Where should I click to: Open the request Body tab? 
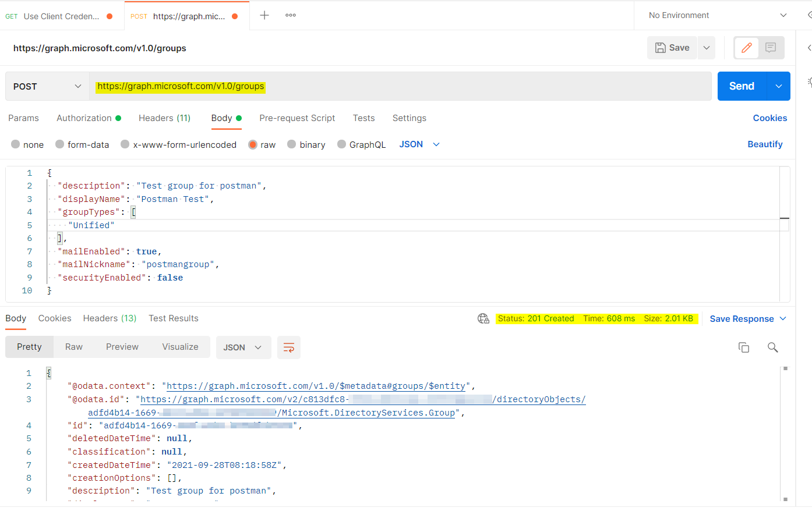tap(226, 118)
